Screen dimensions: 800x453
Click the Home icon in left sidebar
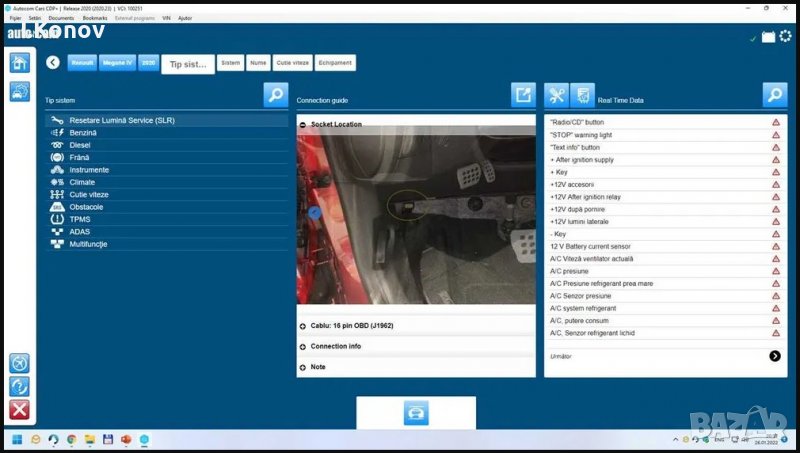click(x=19, y=62)
